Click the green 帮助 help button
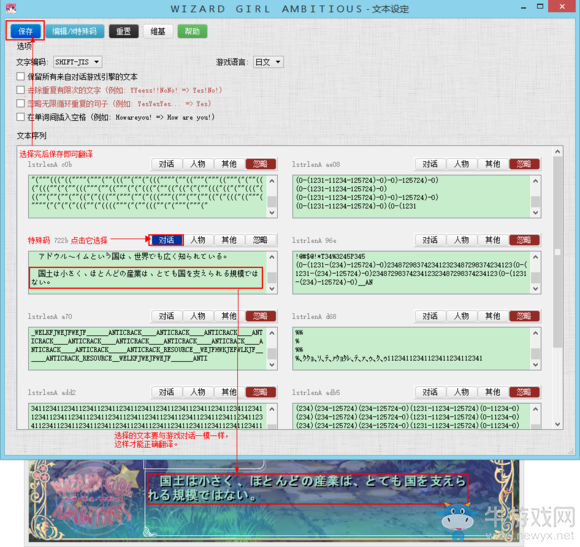580x547 pixels. coord(192,31)
